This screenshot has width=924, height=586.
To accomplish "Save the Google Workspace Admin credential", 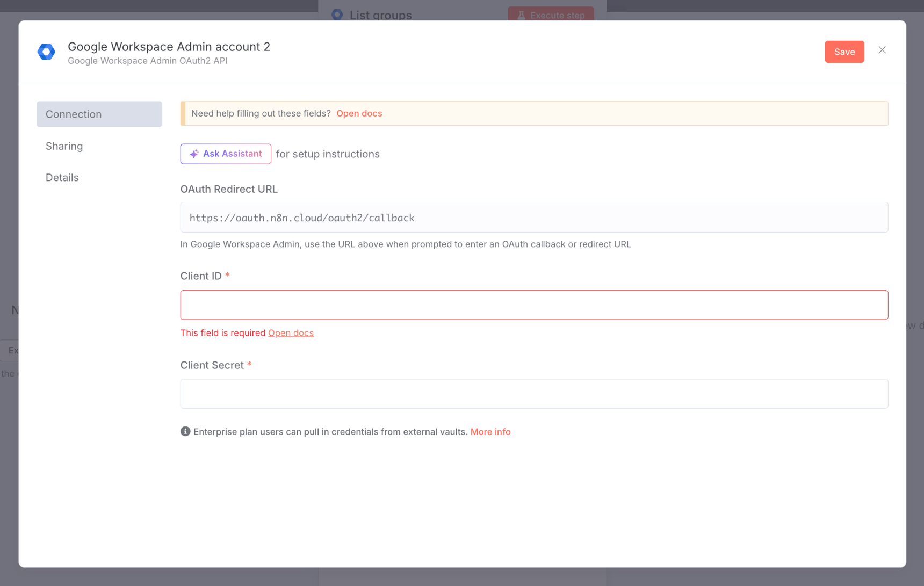I will tap(844, 52).
